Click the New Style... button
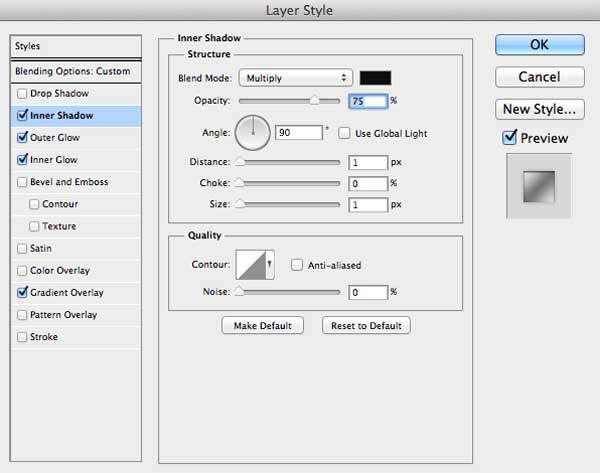The image size is (600, 473). 540,109
